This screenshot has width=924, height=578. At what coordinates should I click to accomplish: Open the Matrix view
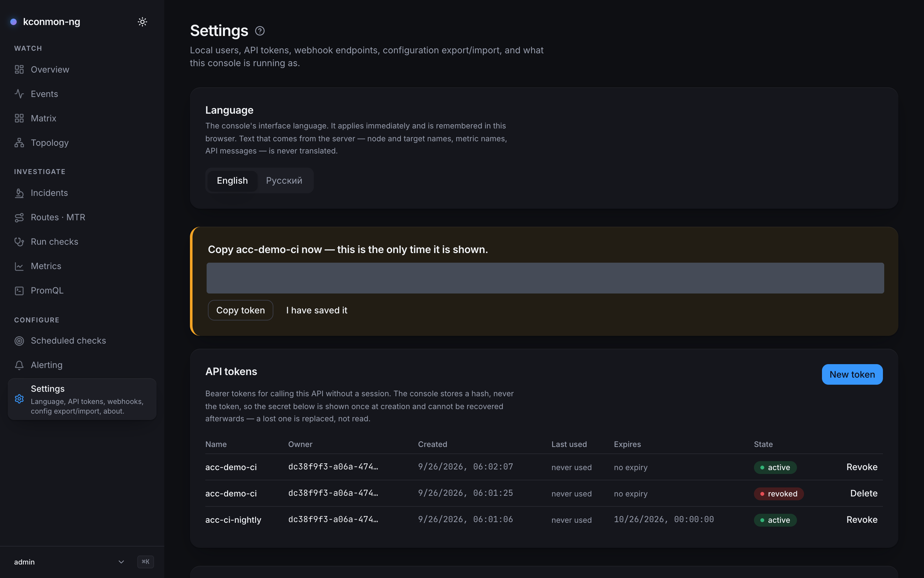coord(82,118)
